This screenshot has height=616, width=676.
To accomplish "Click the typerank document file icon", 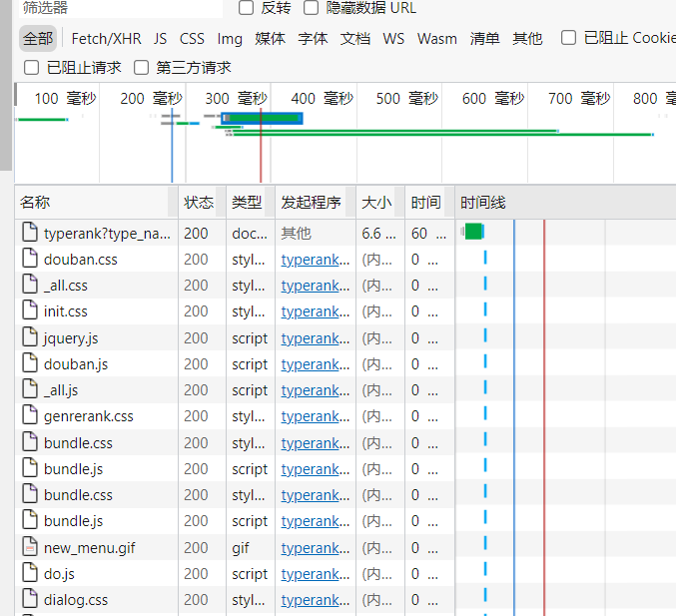I will [x=30, y=232].
